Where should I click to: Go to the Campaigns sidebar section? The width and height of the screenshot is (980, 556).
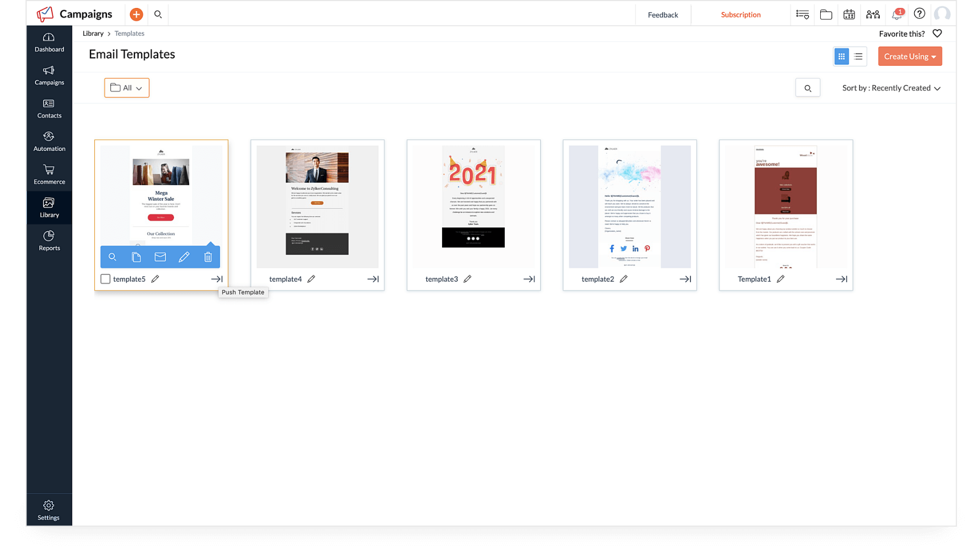click(49, 75)
